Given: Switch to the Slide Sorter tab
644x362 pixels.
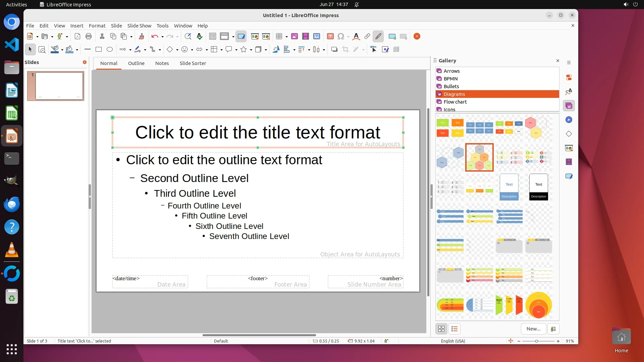Looking at the screenshot, I should (193, 63).
